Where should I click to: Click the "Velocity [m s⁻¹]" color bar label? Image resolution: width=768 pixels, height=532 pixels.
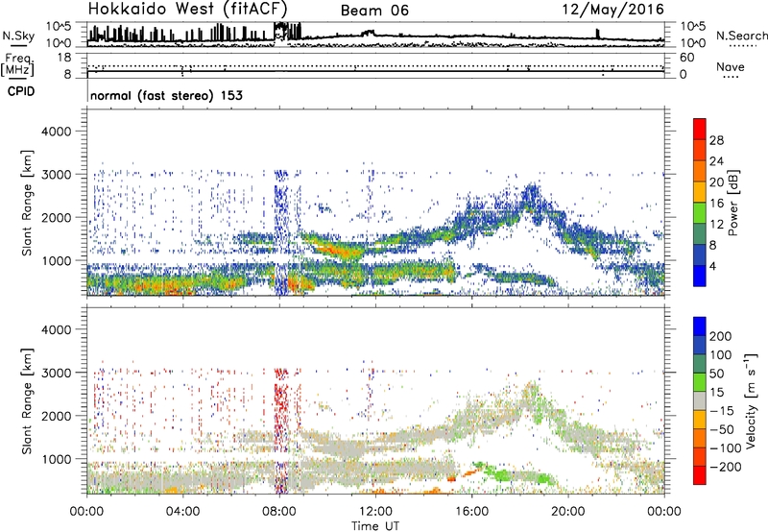click(751, 400)
